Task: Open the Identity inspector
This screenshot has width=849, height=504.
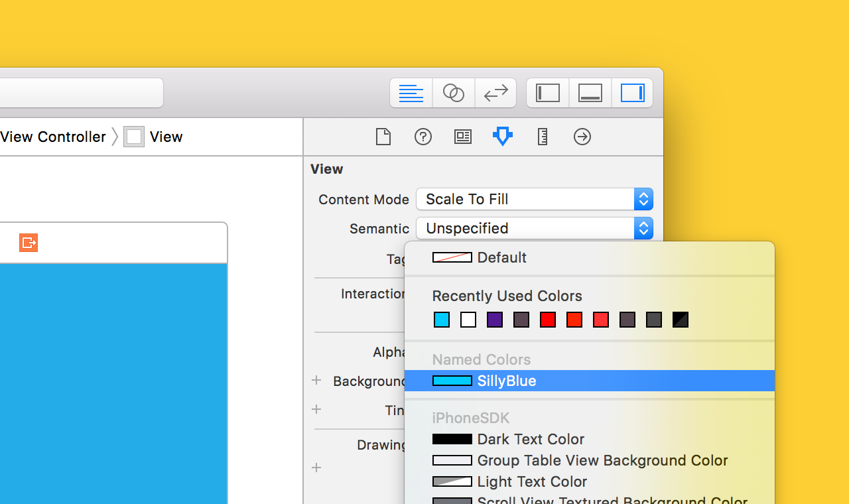Action: [x=463, y=137]
